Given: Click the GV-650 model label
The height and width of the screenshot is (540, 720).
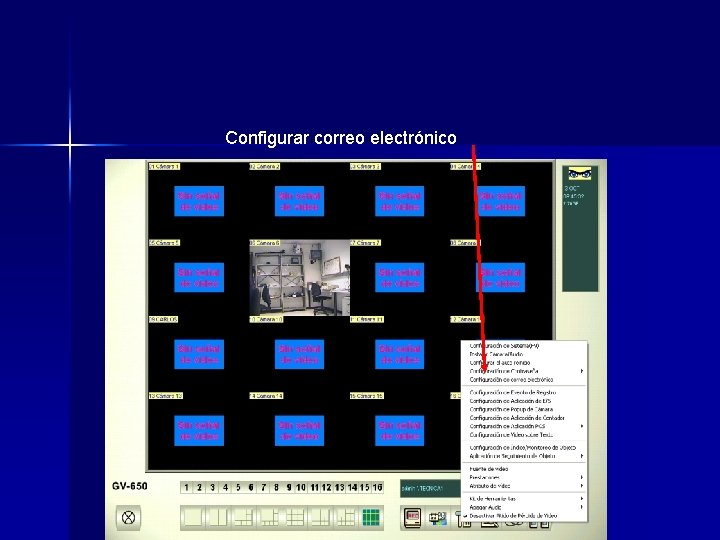Looking at the screenshot, I should [129, 486].
